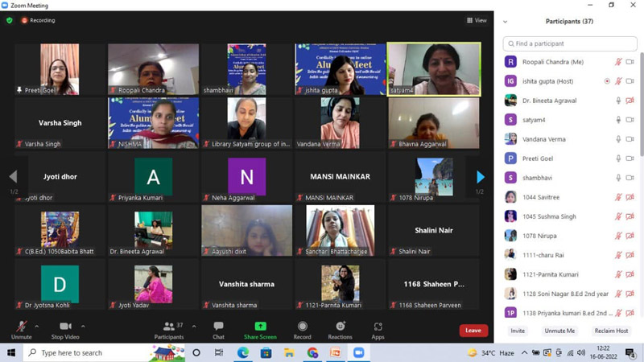This screenshot has width=644, height=362.
Task: Open the Apps icon
Action: [x=378, y=327]
